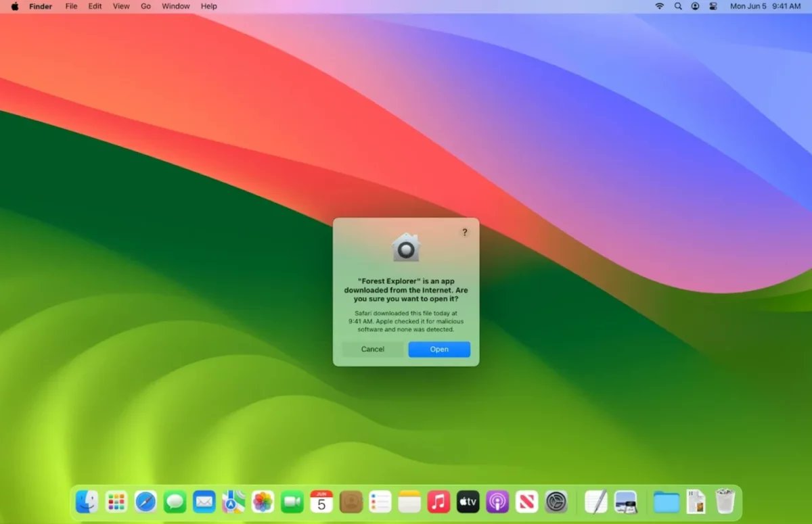
Task: Click the Wi-Fi status icon
Action: [x=660, y=6]
